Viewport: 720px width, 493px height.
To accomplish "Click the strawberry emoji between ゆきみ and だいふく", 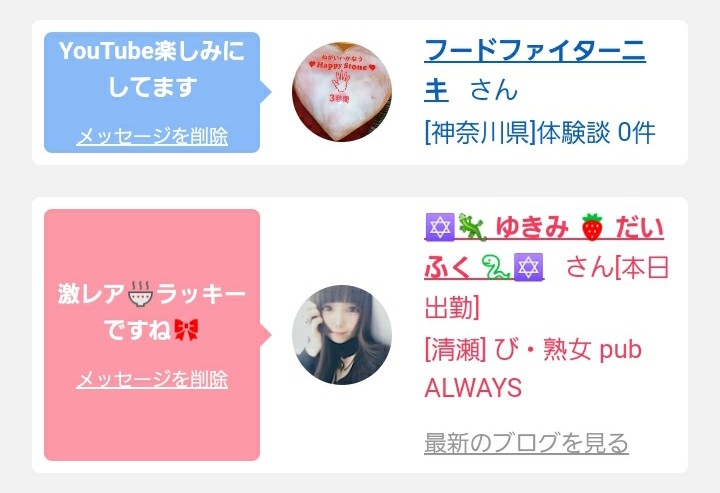I will (x=592, y=227).
